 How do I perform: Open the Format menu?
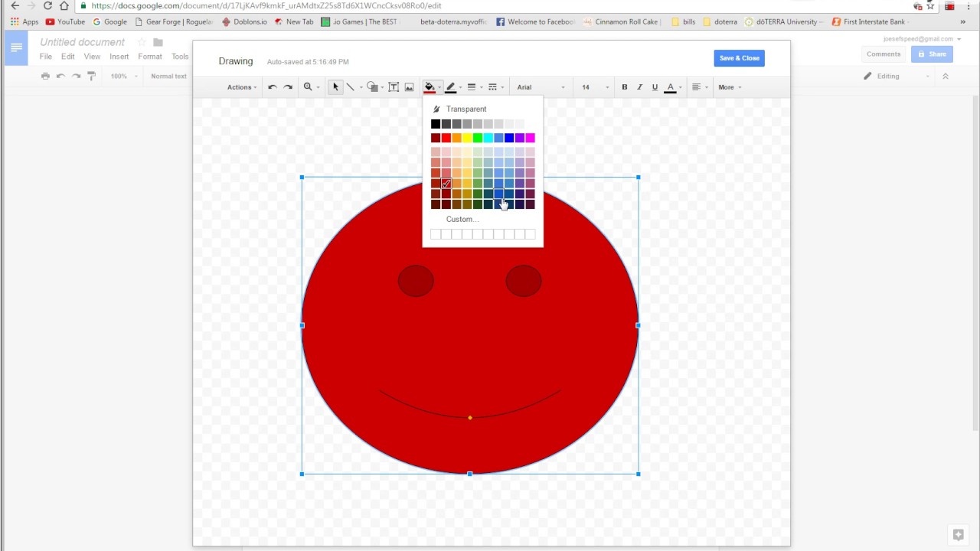(x=150, y=57)
